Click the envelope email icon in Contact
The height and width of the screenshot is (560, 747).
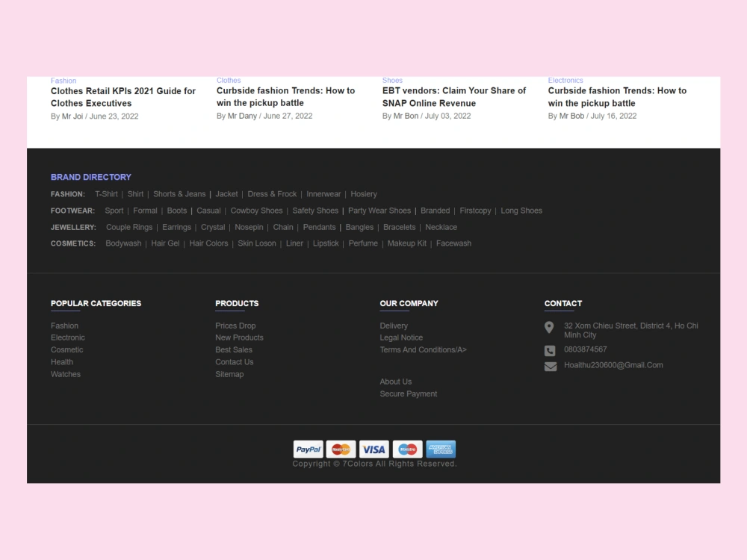[551, 366]
